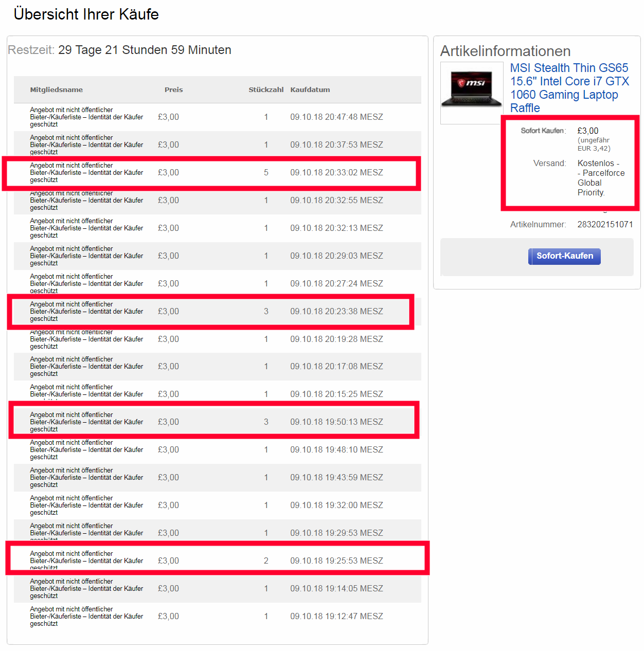
Task: Open the MSI Stealth Thin GS65 Raffle link
Action: [569, 88]
